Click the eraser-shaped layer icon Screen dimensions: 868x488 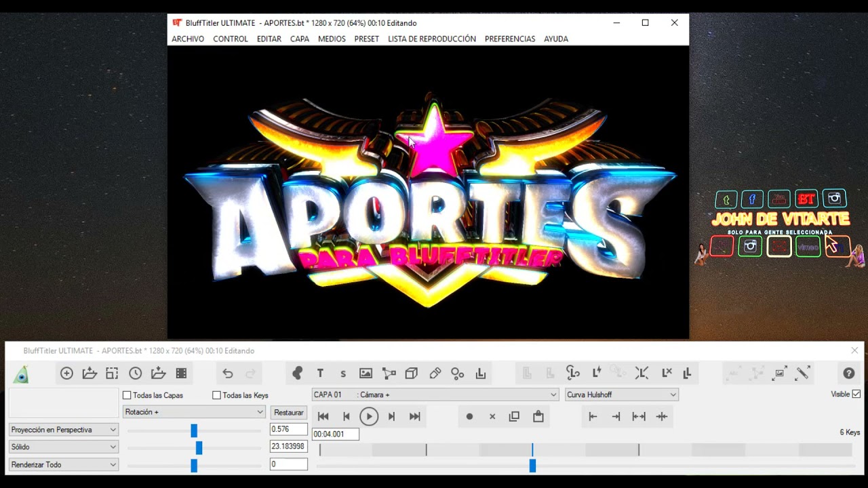point(435,373)
